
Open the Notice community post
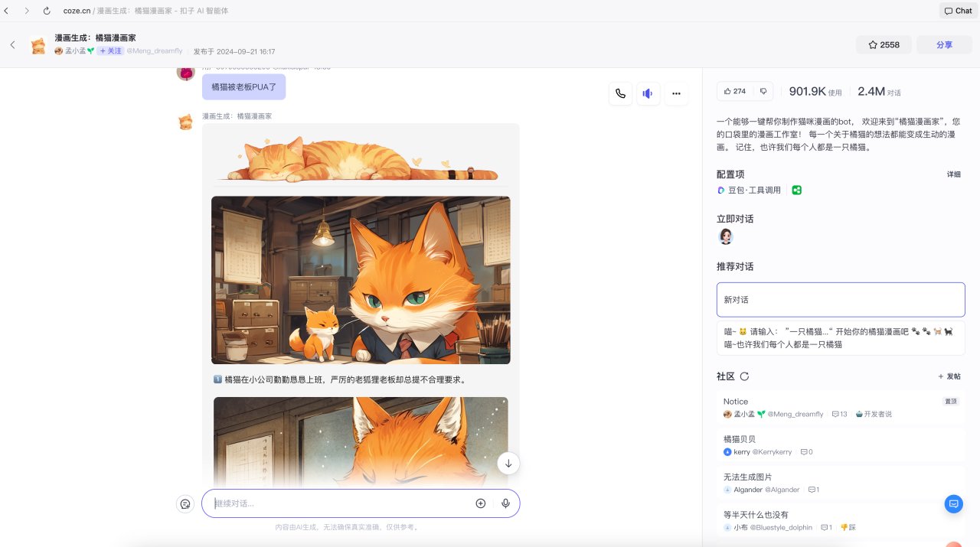pos(841,407)
